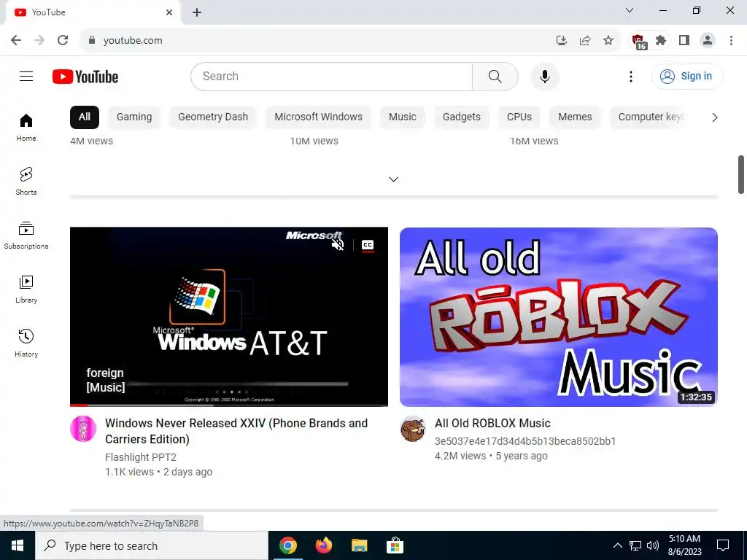Select the Memes filter chip
747x560 pixels.
click(575, 117)
